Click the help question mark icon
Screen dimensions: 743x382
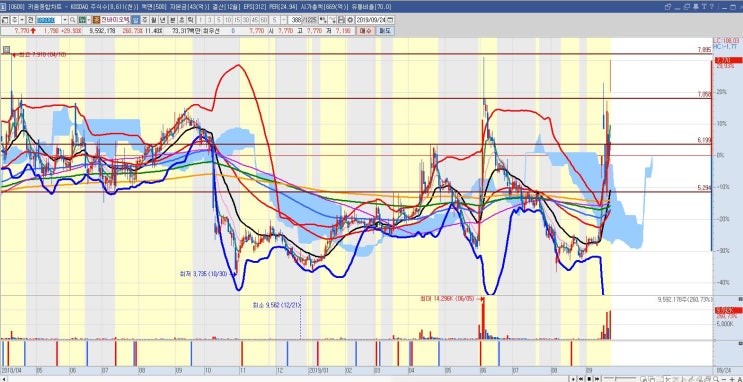tap(712, 7)
